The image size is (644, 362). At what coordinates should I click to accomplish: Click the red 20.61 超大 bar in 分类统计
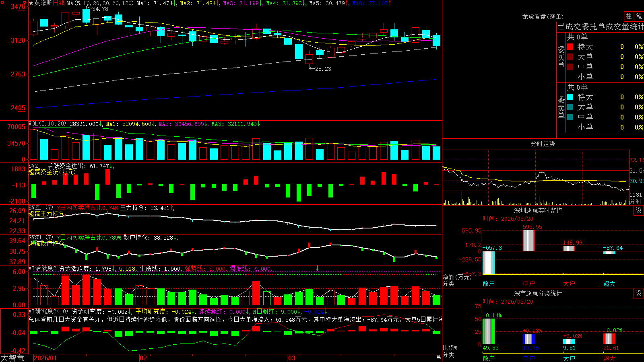coord(609,339)
